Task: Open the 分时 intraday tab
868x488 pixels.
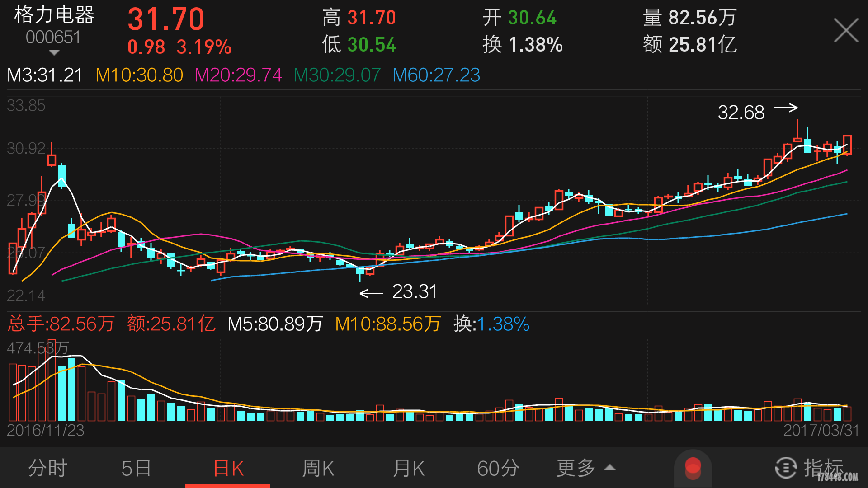Action: pos(47,468)
